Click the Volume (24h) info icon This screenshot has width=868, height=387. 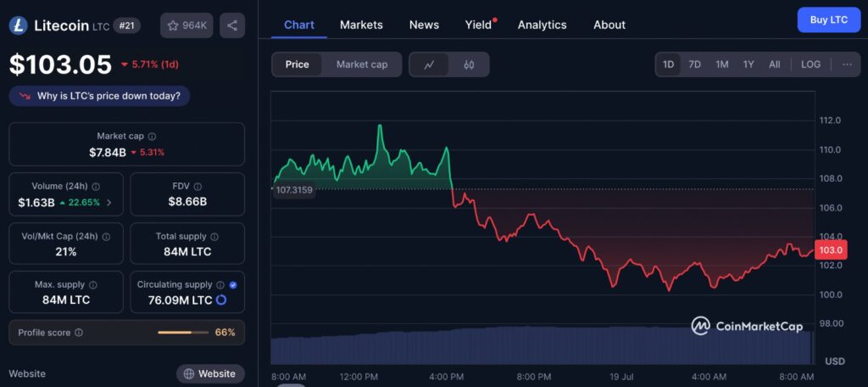click(x=96, y=187)
